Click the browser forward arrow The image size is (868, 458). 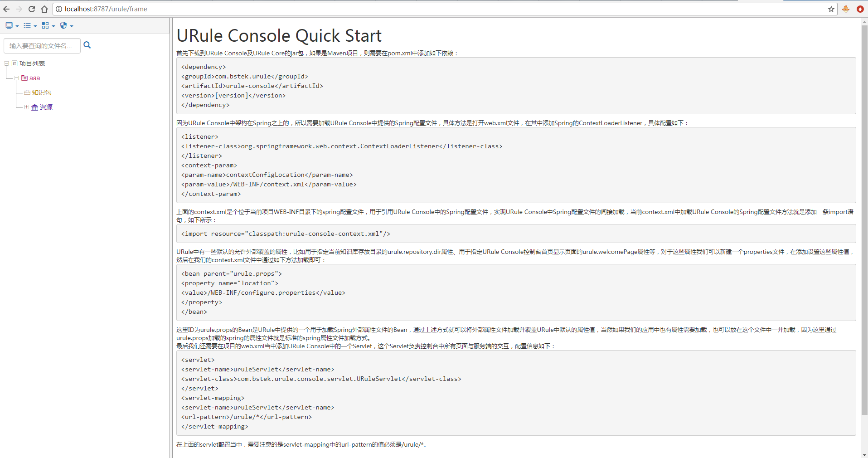tap(19, 9)
